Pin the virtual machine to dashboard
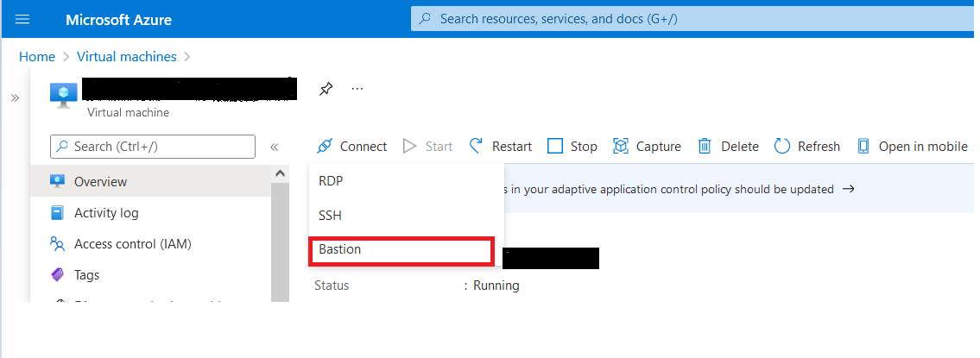The image size is (980, 358). click(326, 89)
